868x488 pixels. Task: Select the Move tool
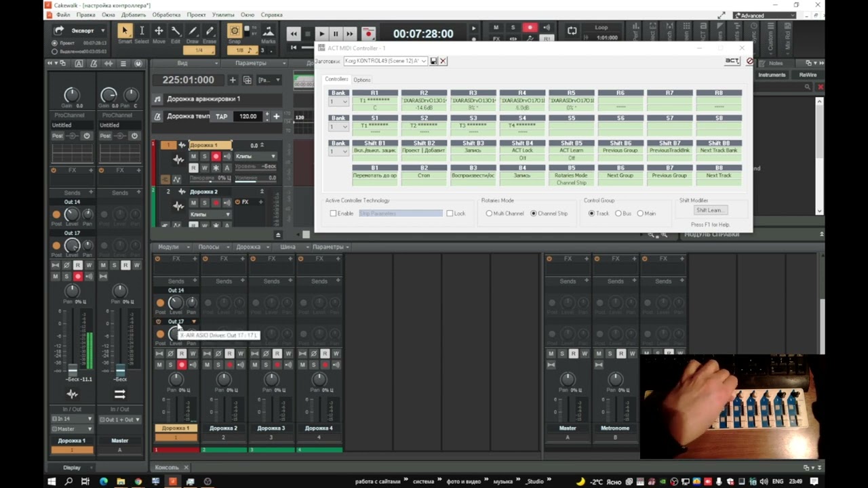coord(159,31)
